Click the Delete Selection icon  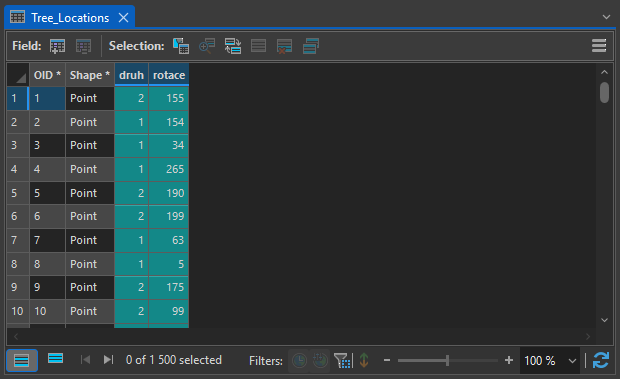coord(285,46)
